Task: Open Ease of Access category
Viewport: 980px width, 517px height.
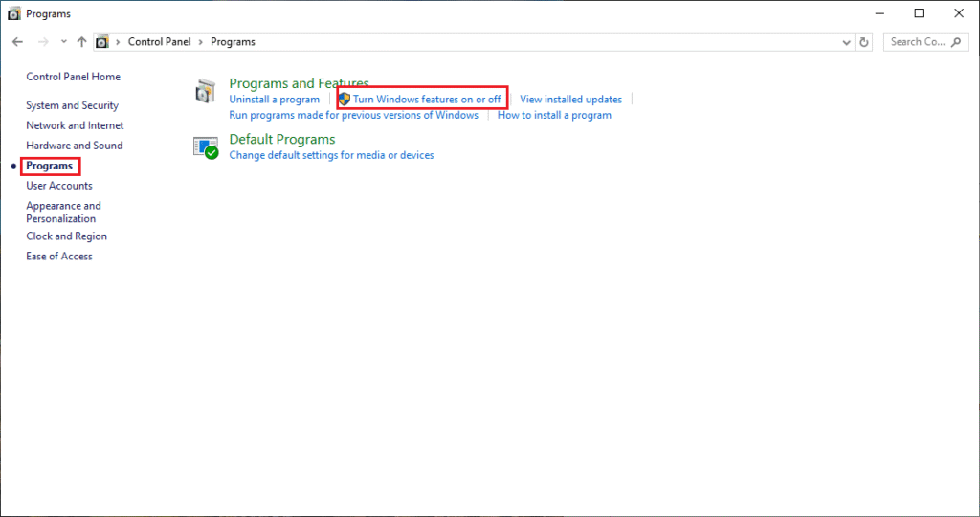Action: pyautogui.click(x=59, y=256)
